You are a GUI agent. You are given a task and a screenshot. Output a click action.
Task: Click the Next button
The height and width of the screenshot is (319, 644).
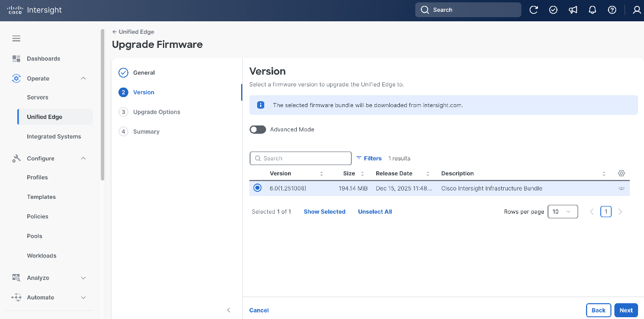(626, 310)
